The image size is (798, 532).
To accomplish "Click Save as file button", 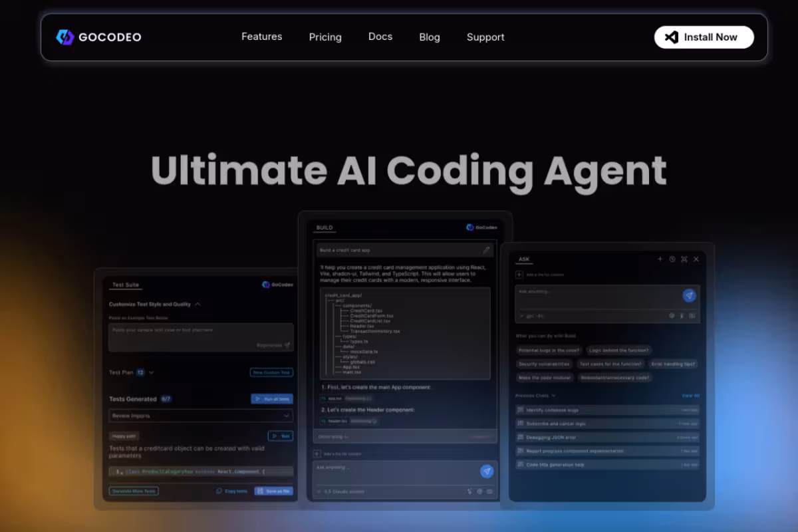I will tap(274, 491).
